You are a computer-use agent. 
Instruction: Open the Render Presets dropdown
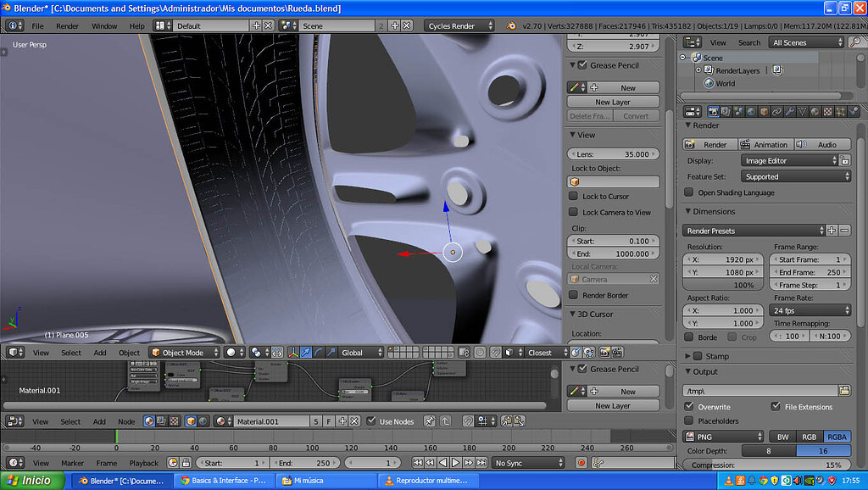(754, 231)
